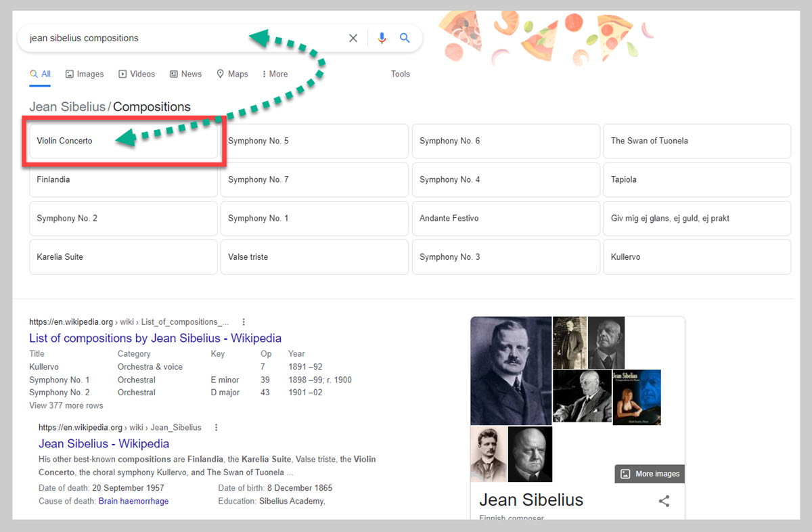
Task: Open the three-dot menu for List of compositions result
Action: (x=244, y=322)
